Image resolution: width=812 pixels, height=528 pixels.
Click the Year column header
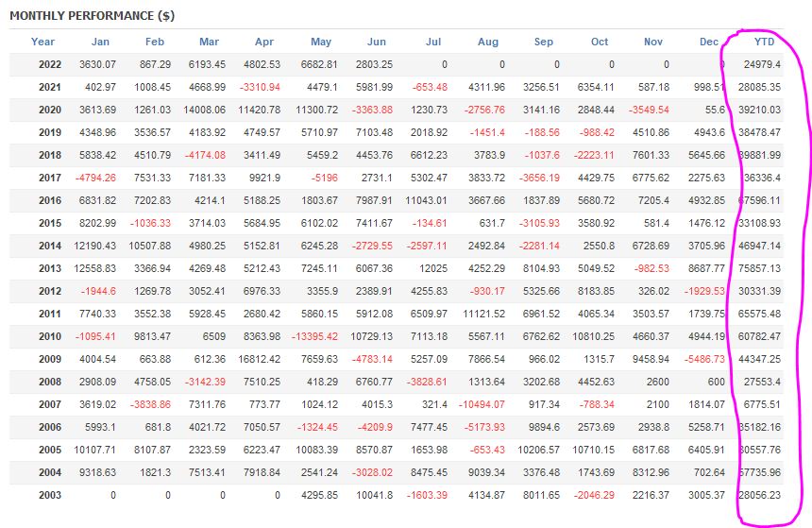(42, 42)
